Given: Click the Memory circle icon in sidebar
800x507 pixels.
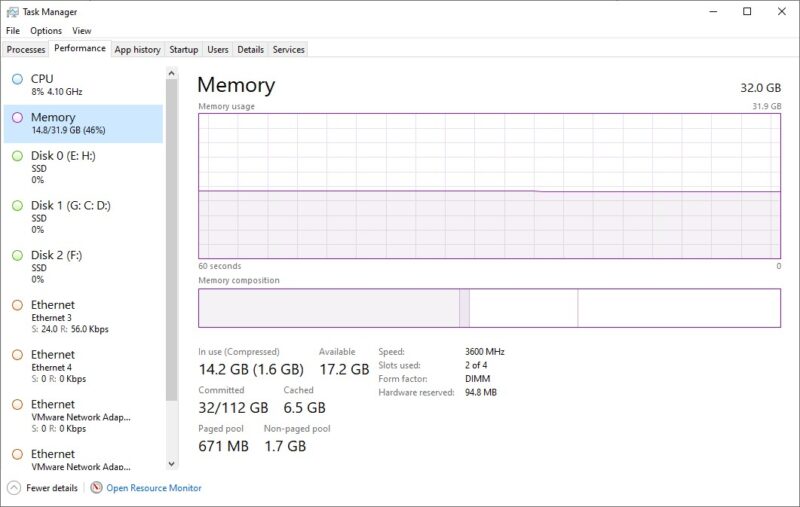Looking at the screenshot, I should [x=17, y=117].
